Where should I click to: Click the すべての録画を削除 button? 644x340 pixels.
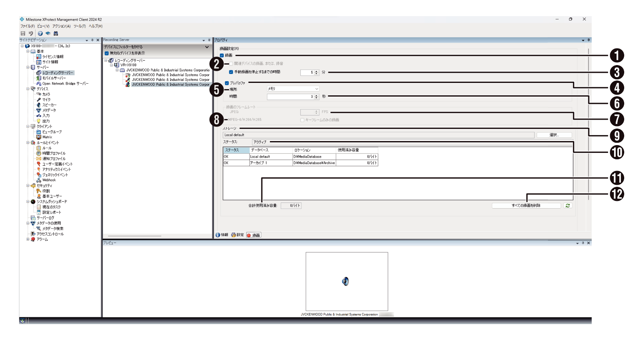(526, 206)
